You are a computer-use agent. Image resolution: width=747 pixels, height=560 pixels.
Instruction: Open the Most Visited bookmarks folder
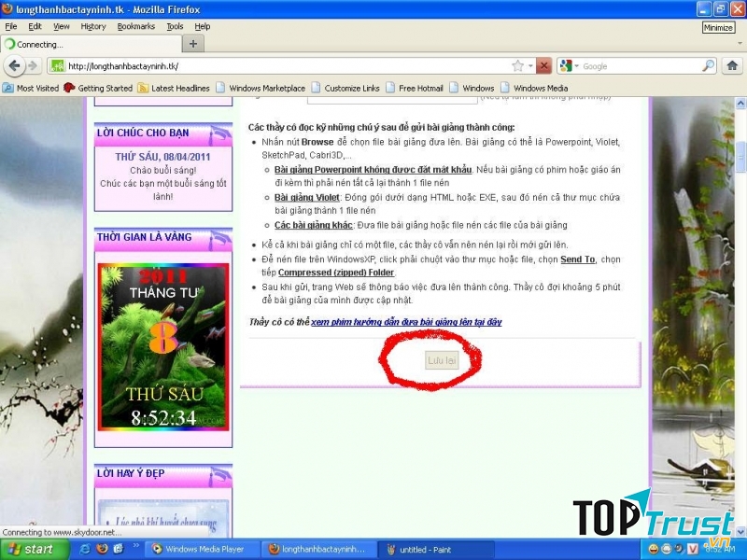pyautogui.click(x=37, y=89)
